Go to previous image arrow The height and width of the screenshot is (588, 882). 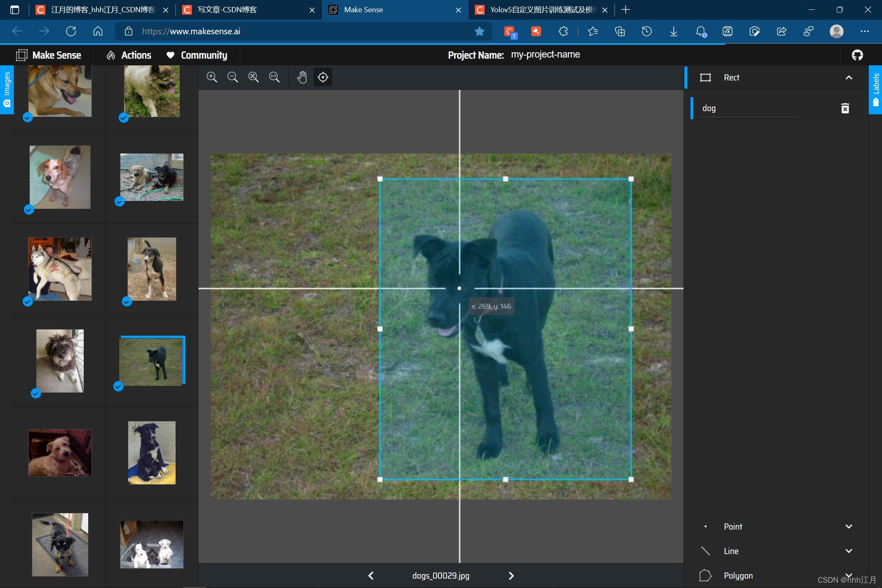[371, 576]
